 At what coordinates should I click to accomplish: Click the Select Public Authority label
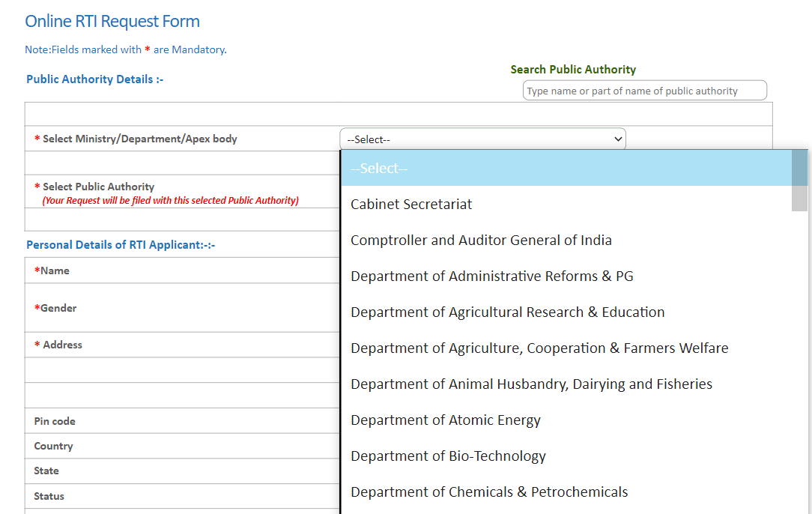point(98,187)
